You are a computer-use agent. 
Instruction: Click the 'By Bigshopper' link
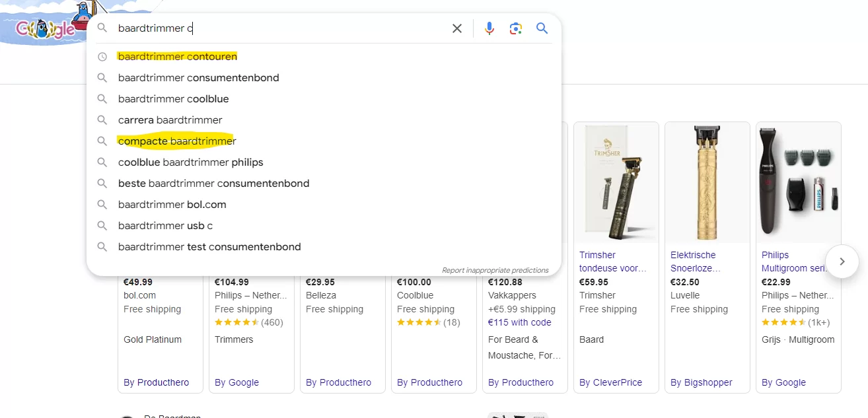(703, 382)
